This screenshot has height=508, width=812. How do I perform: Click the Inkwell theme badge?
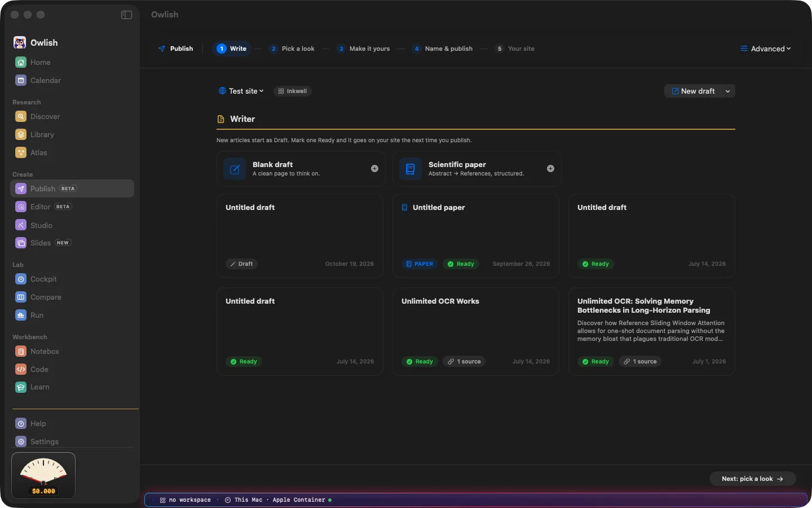point(293,91)
